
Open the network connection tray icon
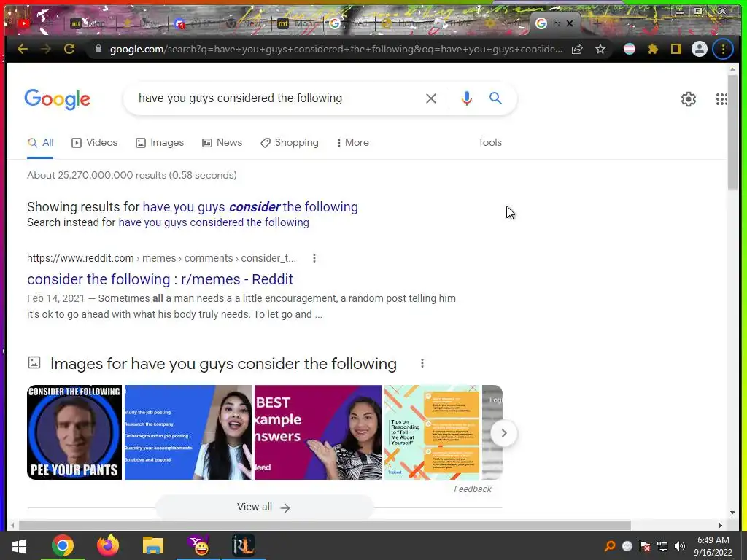click(x=662, y=546)
